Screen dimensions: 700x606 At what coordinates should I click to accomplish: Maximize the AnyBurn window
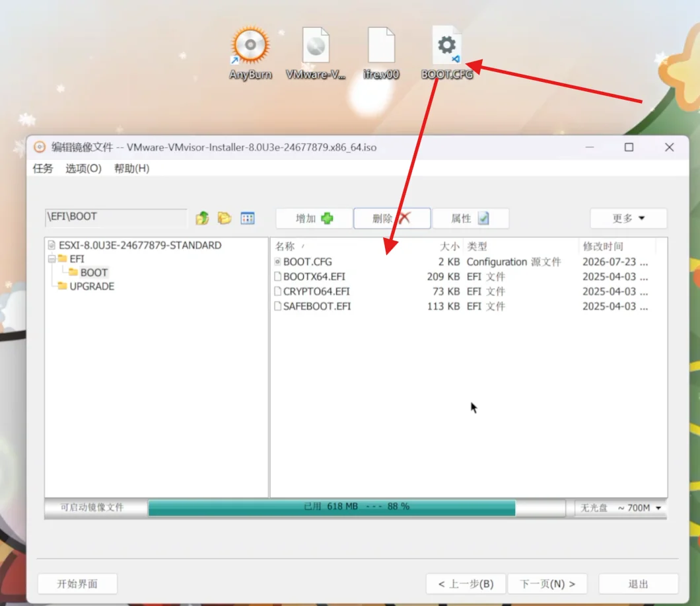pyautogui.click(x=629, y=147)
